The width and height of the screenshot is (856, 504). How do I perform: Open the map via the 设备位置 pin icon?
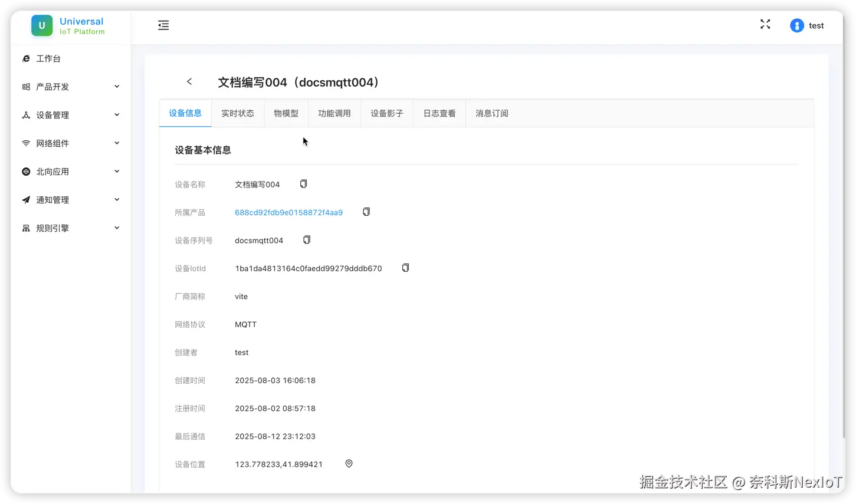tap(349, 463)
